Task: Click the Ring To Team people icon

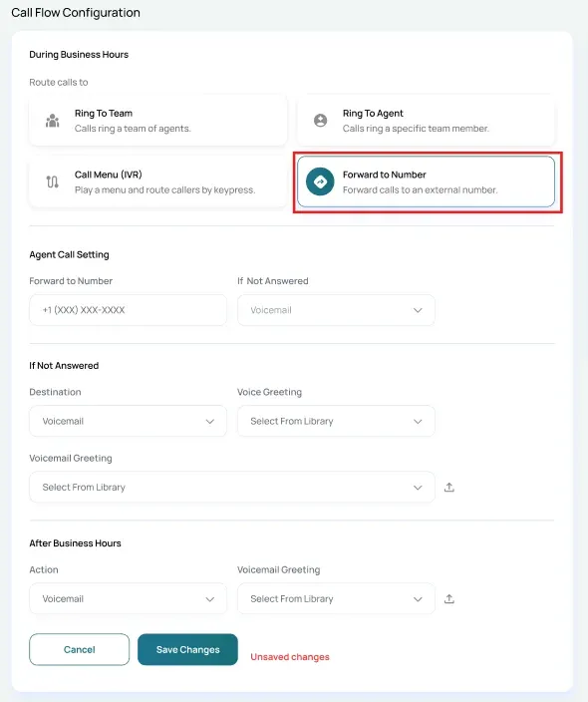Action: coord(53,121)
